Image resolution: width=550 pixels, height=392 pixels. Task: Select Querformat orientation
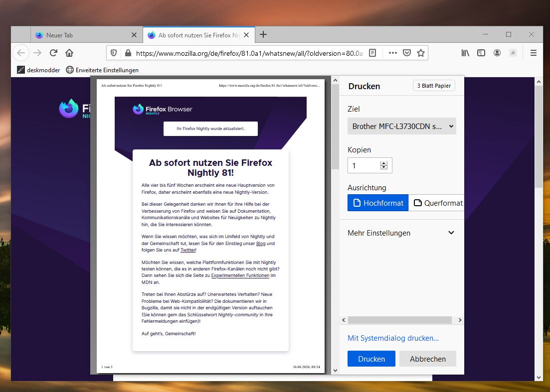[x=437, y=203]
